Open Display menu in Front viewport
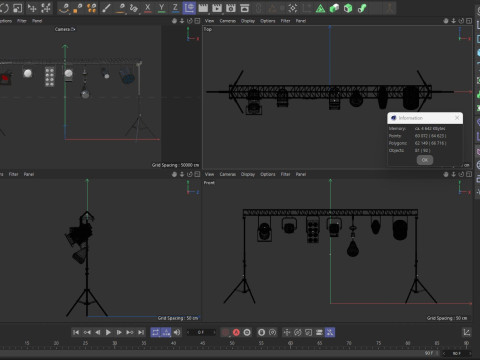Image resolution: width=480 pixels, height=360 pixels. tap(248, 174)
